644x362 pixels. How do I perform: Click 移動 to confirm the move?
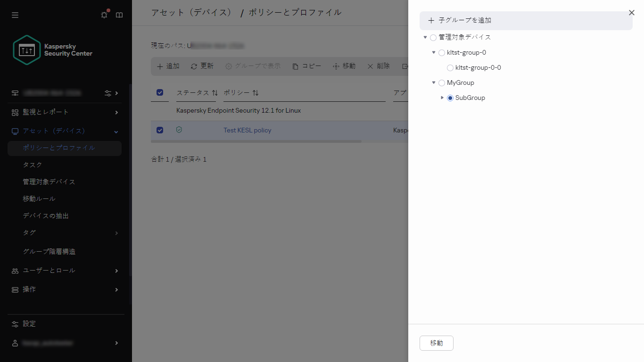[436, 343]
